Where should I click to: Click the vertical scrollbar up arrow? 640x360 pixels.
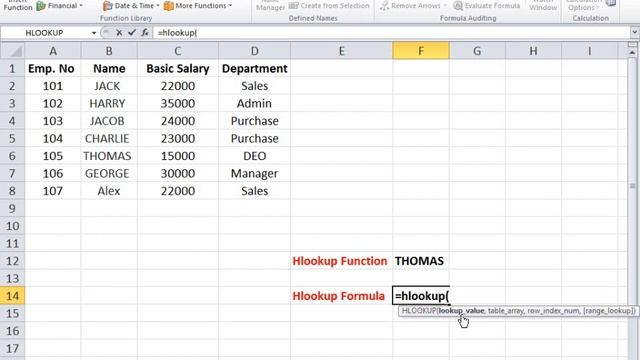point(632,52)
